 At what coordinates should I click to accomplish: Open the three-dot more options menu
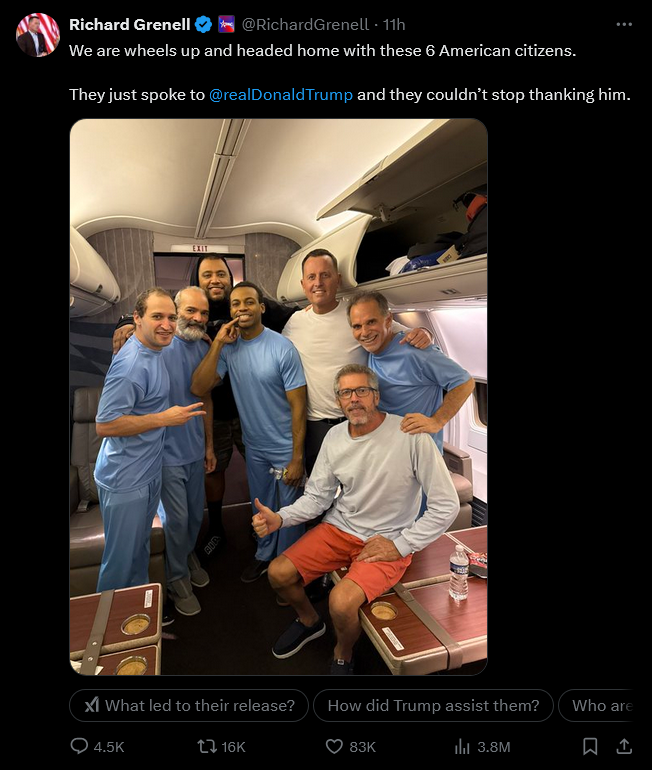(624, 24)
